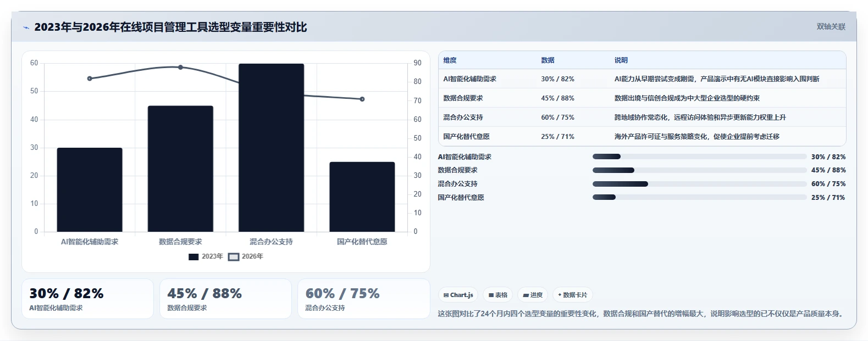Screen dimensions: 868x341
Task: Open the 60% / 75% summary card
Action: coord(363,299)
